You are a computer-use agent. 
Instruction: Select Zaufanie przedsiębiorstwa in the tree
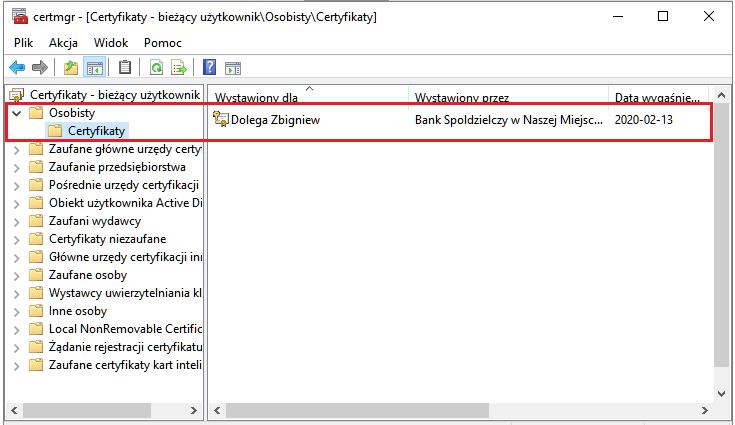click(x=117, y=167)
